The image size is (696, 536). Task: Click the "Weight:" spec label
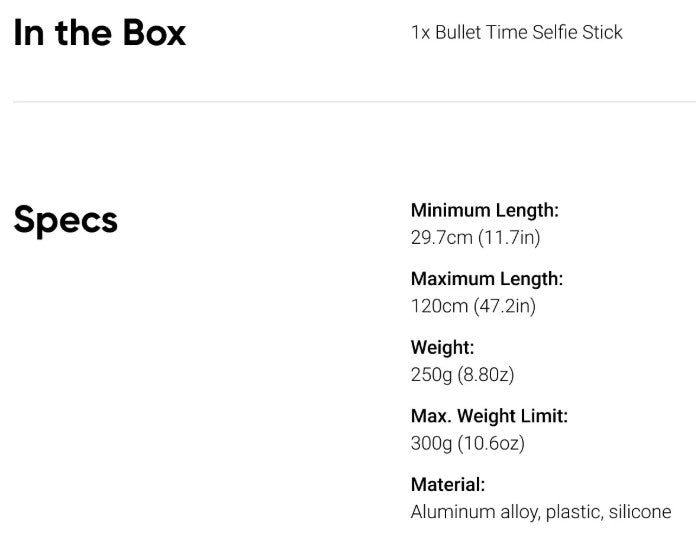click(442, 347)
